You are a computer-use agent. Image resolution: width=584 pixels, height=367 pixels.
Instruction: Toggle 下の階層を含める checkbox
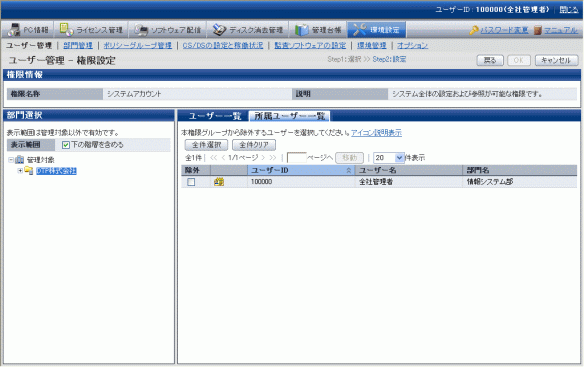[x=66, y=145]
